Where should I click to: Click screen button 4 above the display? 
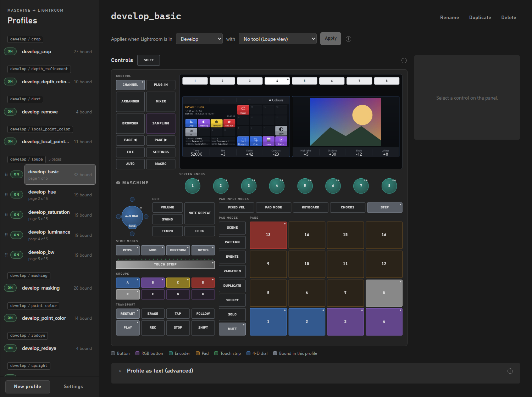point(277,81)
